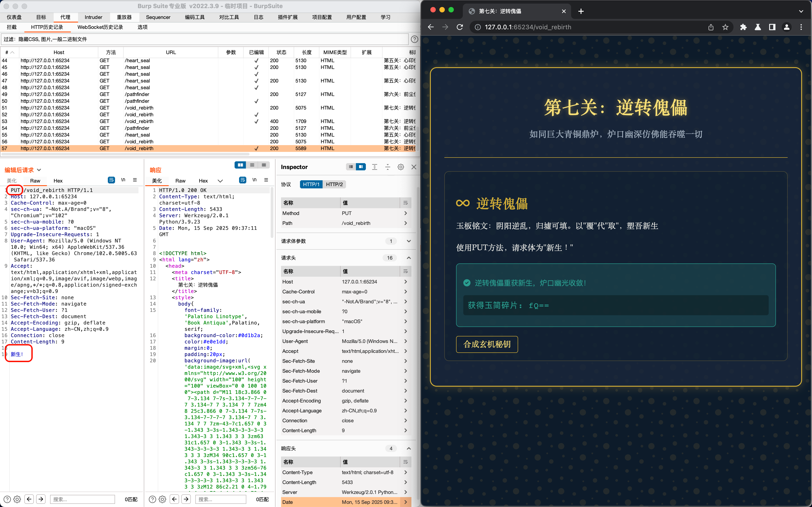
Task: Open the edited request dropdown
Action: [x=39, y=170]
